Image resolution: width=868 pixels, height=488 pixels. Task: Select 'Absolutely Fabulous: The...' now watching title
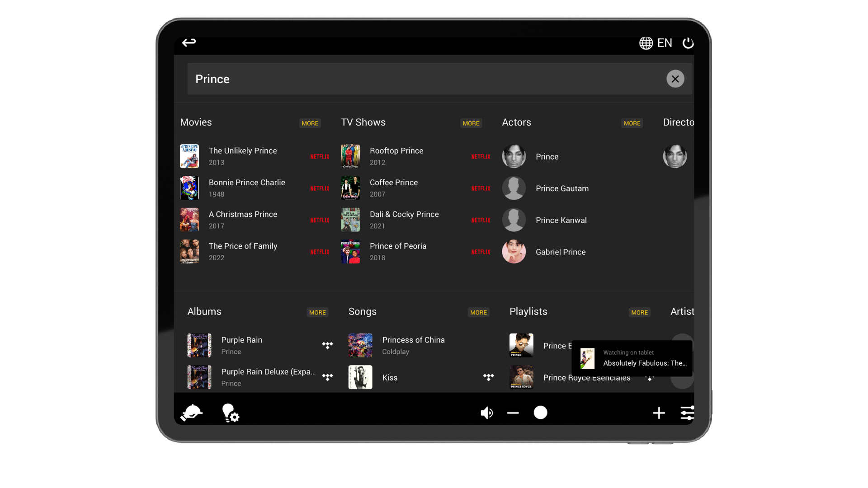coord(645,363)
